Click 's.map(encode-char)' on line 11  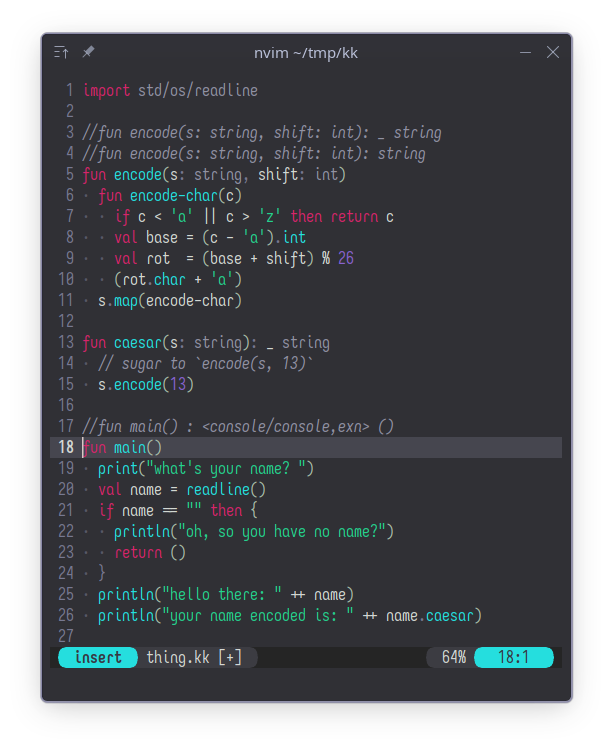pos(170,301)
